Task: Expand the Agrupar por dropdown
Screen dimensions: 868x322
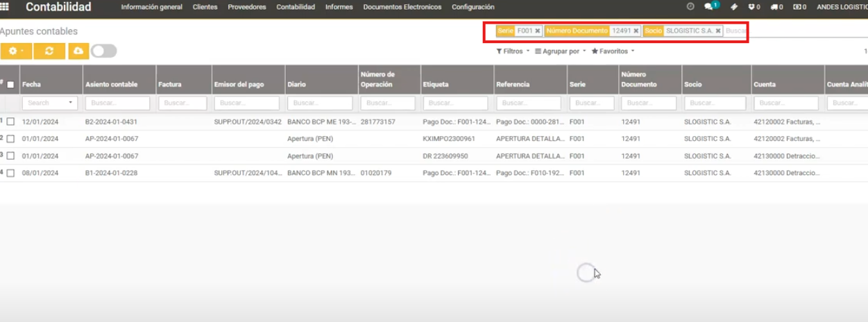Action: point(561,51)
